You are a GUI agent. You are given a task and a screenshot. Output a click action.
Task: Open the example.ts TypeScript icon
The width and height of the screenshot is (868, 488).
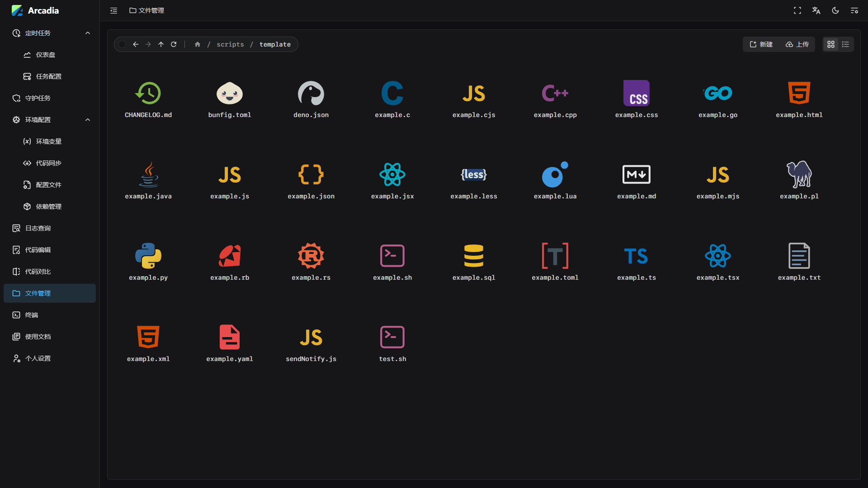coord(637,256)
